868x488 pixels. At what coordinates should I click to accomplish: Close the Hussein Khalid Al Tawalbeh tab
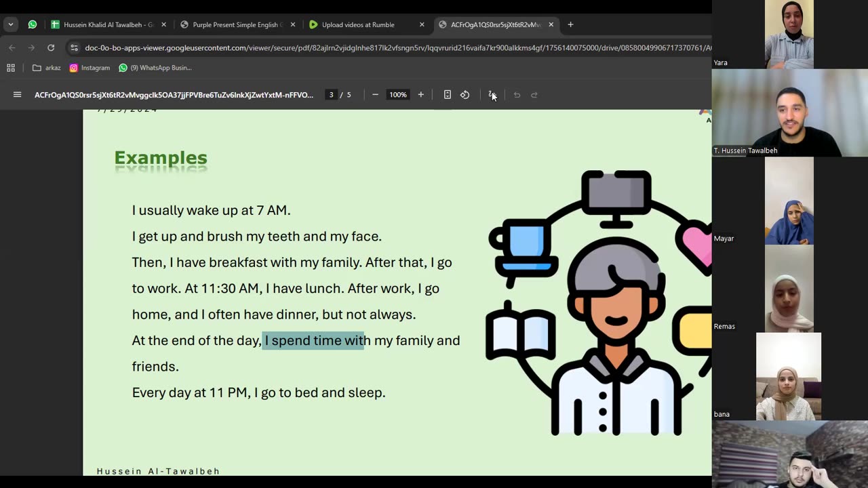[163, 24]
